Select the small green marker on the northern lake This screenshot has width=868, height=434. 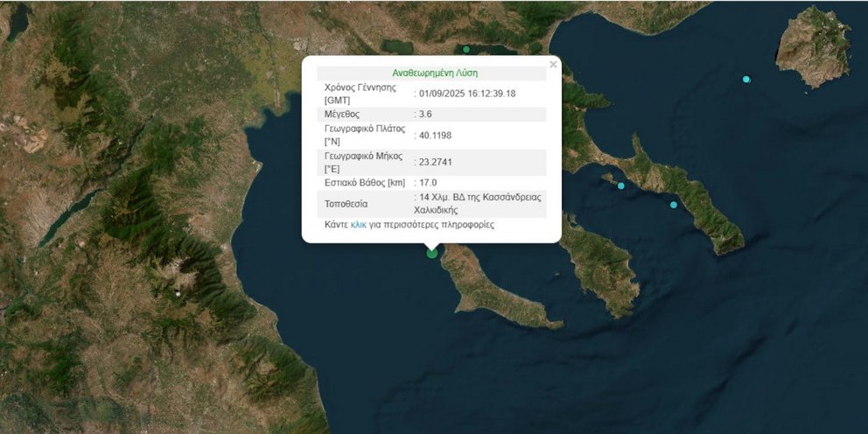click(x=466, y=49)
